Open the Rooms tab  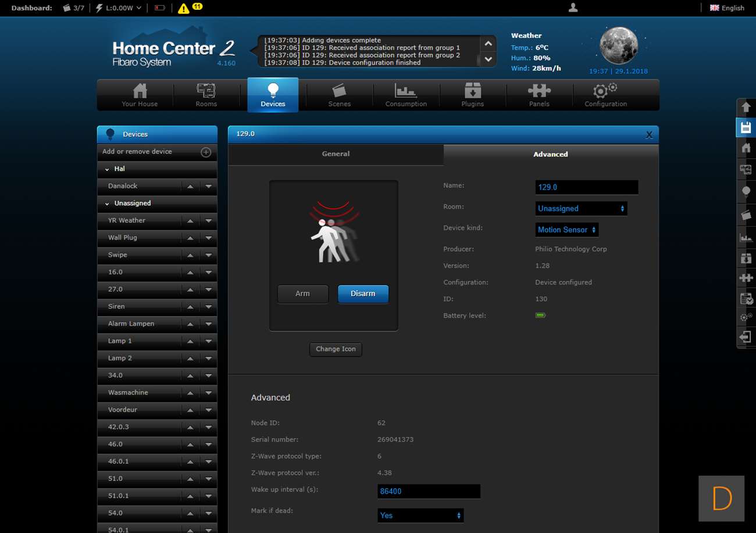tap(206, 95)
